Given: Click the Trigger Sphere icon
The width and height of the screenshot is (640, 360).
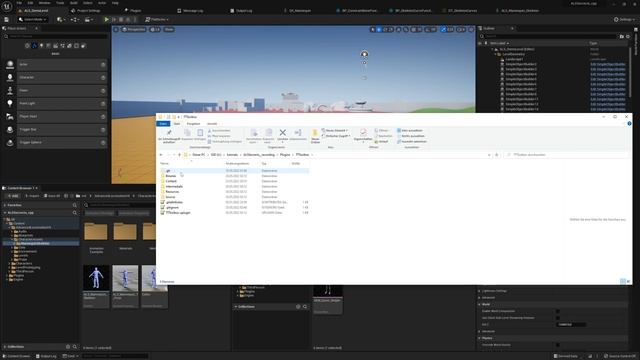Looking at the screenshot, I should [10, 143].
